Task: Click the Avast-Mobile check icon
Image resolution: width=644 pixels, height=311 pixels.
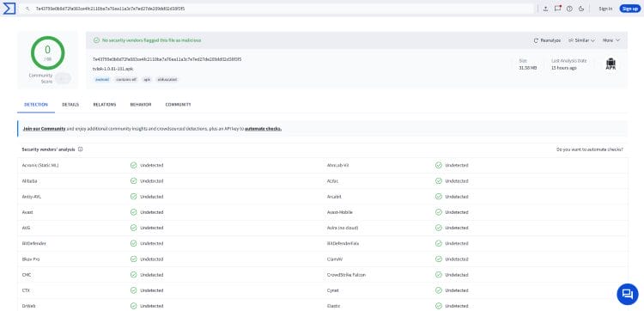Action: 439,212
